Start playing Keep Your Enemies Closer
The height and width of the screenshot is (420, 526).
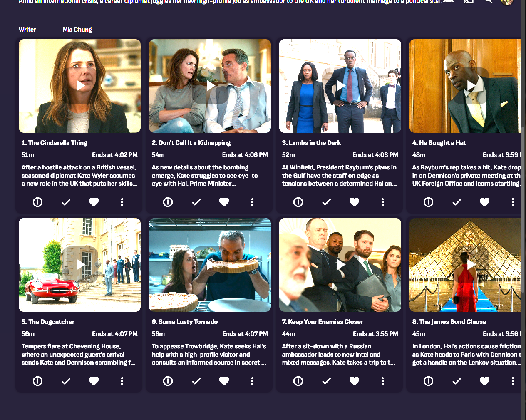pos(340,265)
